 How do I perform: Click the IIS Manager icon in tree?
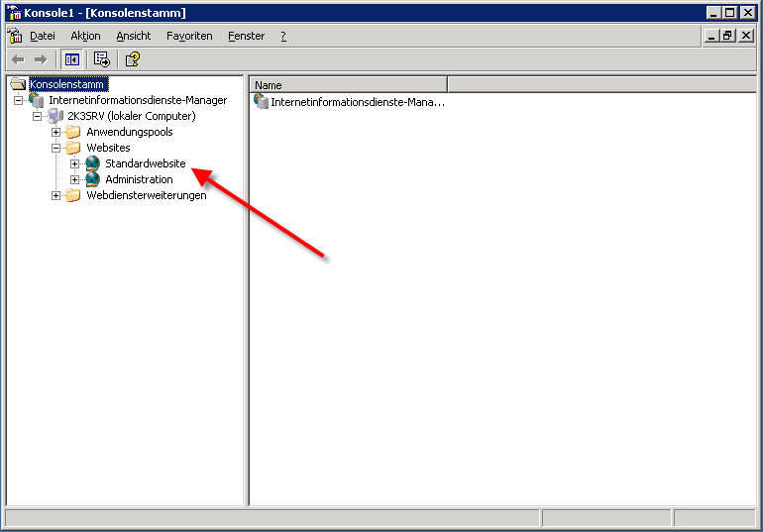click(x=37, y=100)
